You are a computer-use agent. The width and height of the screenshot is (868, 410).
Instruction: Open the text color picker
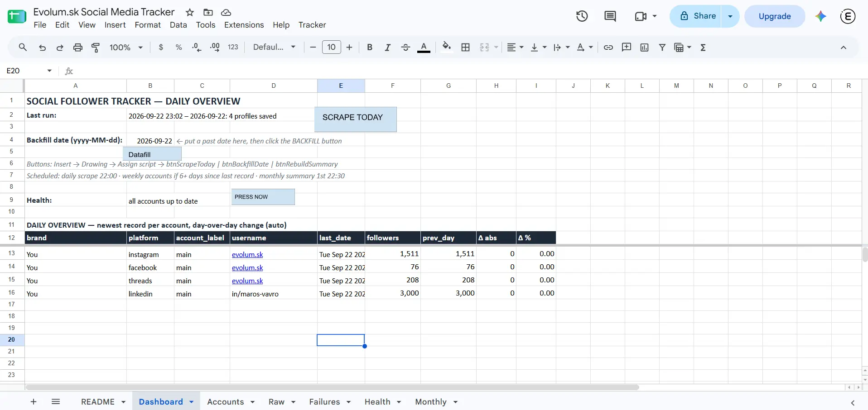424,47
